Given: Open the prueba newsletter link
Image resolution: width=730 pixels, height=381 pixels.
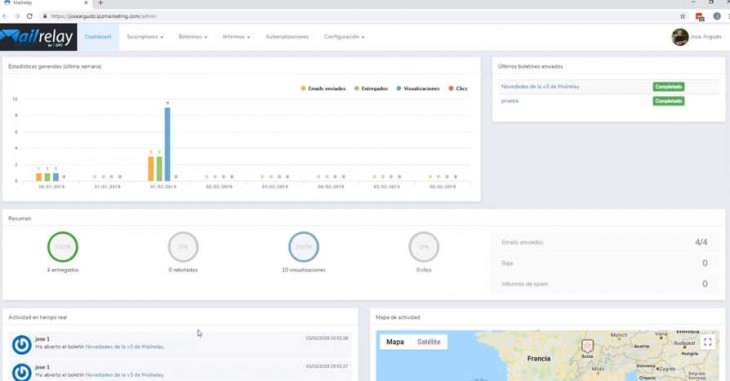Looking at the screenshot, I should pos(510,101).
